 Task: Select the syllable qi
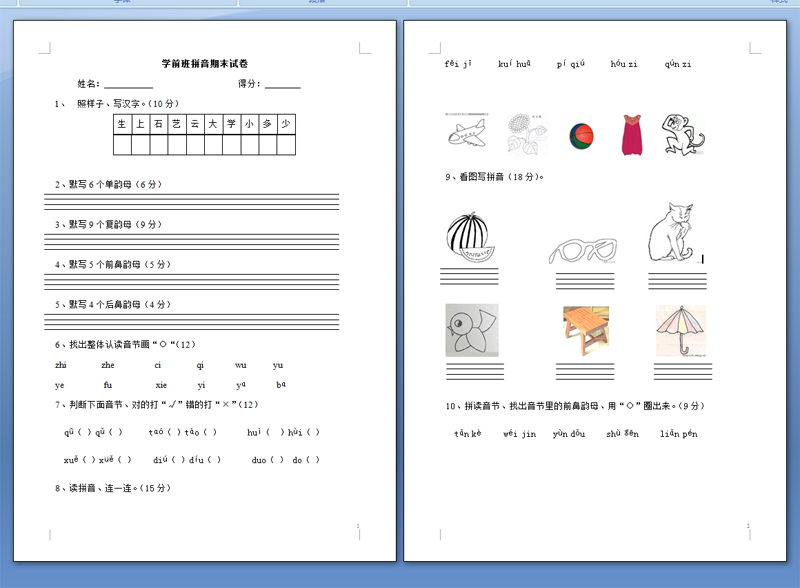(x=200, y=365)
